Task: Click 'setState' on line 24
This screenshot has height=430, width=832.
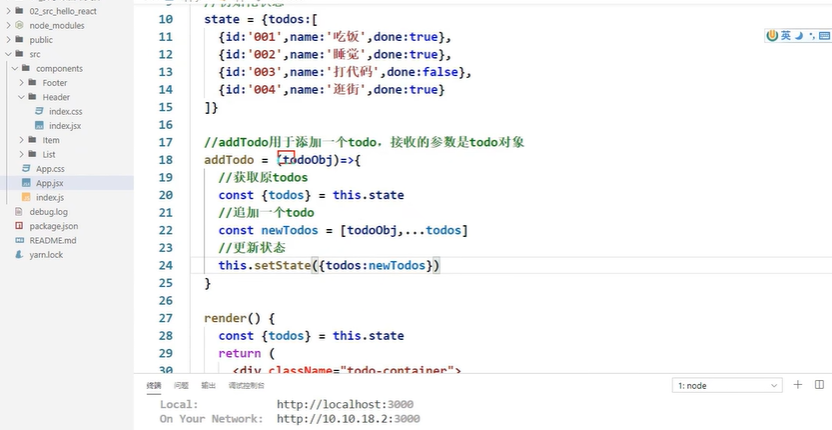Action: (x=282, y=265)
